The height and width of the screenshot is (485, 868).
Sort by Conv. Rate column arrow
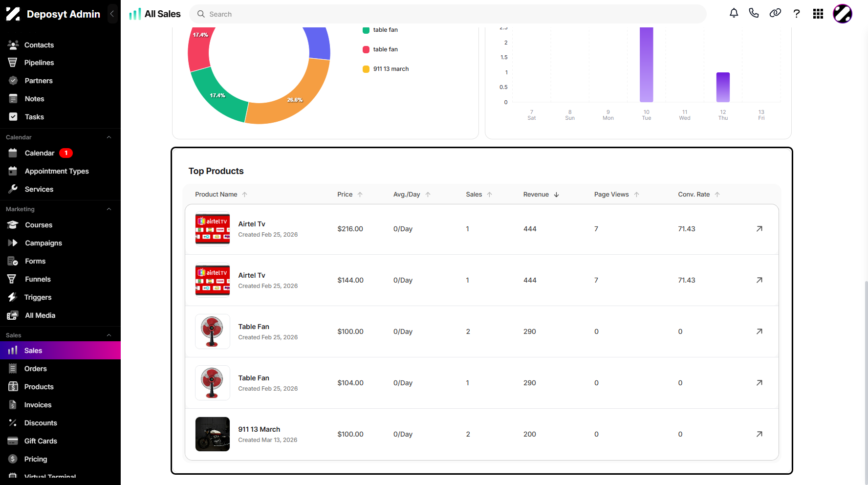pos(717,195)
